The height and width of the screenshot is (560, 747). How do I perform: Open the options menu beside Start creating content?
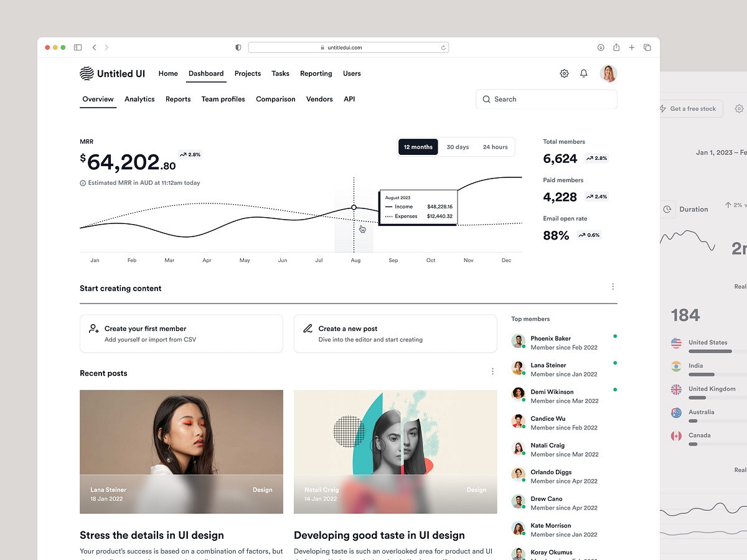(x=613, y=286)
